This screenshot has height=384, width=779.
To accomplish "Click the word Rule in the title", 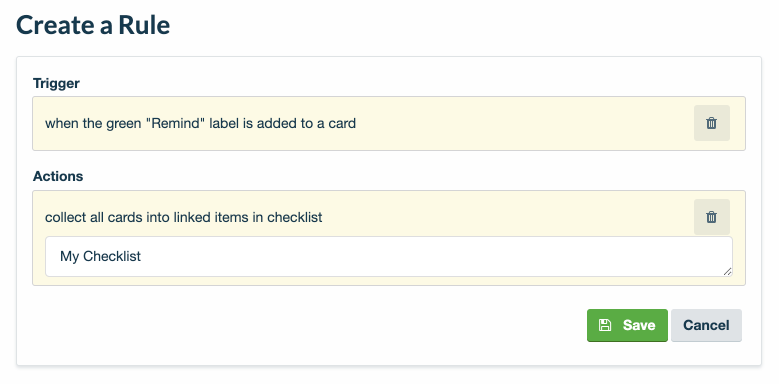I will click(x=144, y=25).
